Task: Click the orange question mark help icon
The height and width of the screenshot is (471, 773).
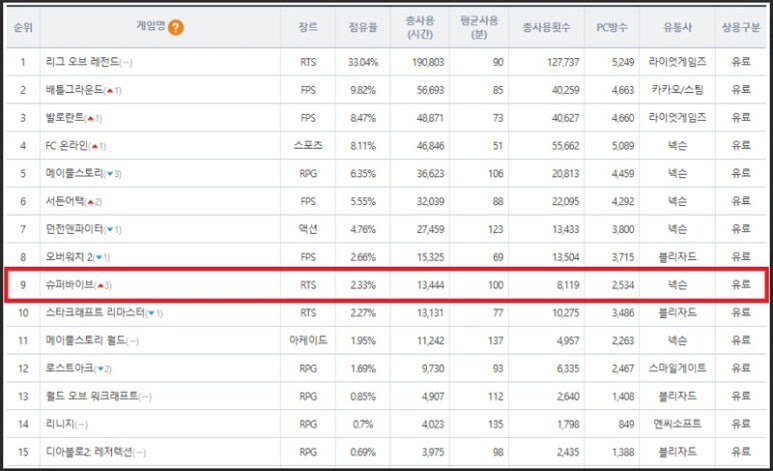Action: tap(176, 27)
